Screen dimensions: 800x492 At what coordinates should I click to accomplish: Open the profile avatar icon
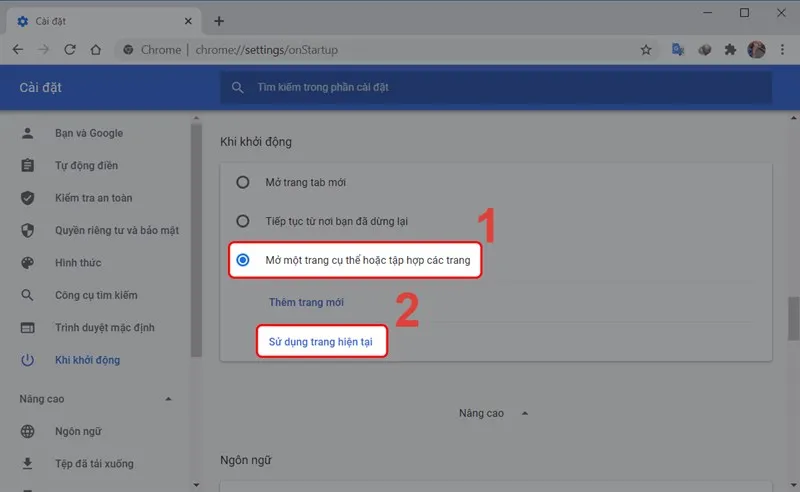tap(756, 50)
